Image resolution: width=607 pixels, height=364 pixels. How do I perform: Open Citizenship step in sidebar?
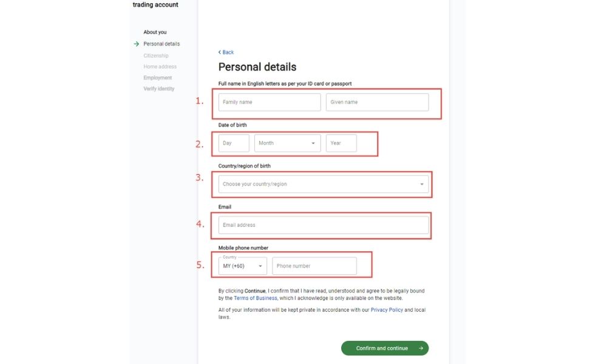pyautogui.click(x=156, y=55)
